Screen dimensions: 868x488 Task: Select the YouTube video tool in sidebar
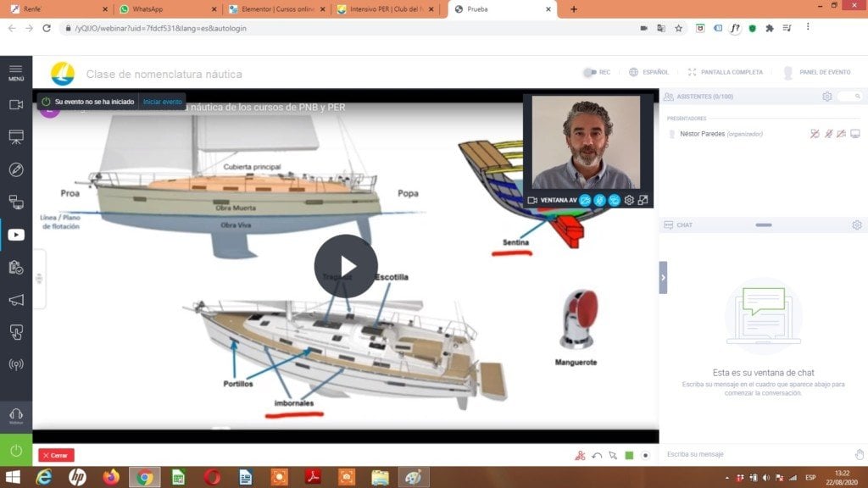pos(16,236)
